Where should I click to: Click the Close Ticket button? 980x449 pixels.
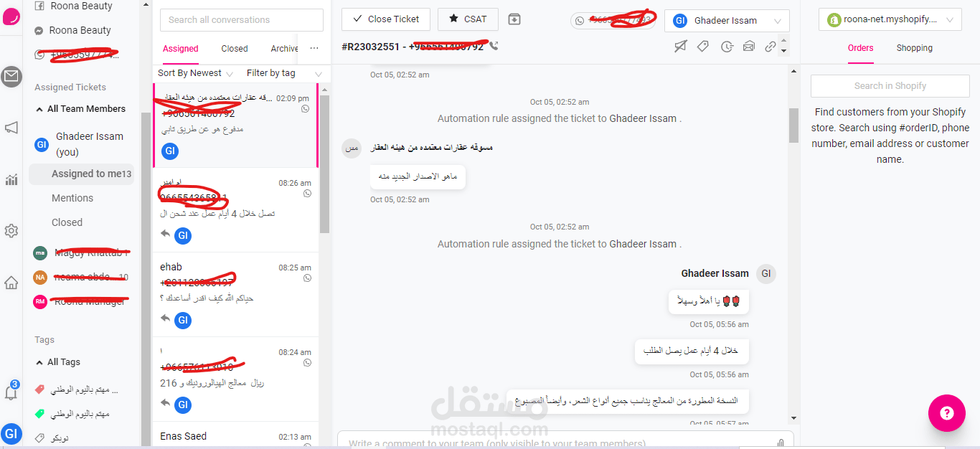(386, 19)
